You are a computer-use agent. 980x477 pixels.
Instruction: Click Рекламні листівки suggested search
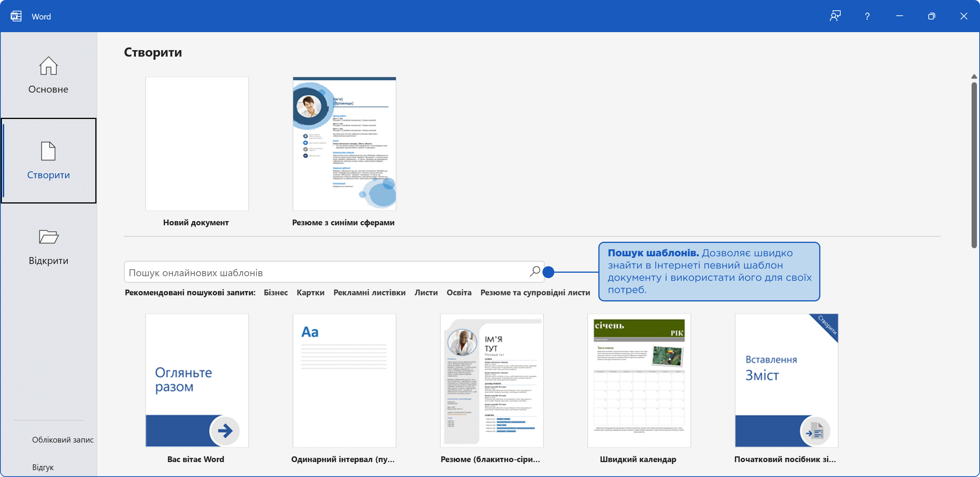[369, 293]
